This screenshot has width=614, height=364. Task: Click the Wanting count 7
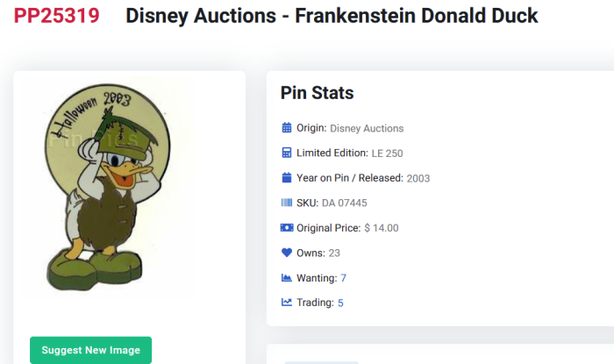coord(344,278)
